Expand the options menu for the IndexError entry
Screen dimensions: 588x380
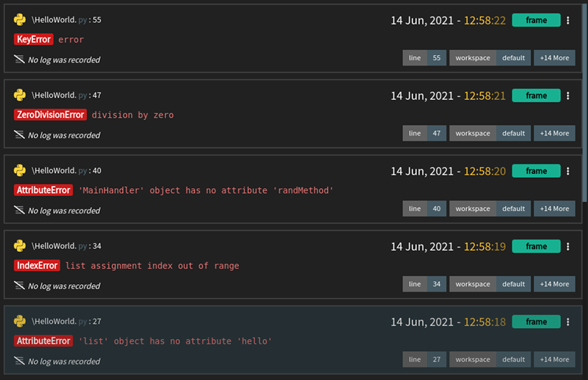click(x=568, y=246)
